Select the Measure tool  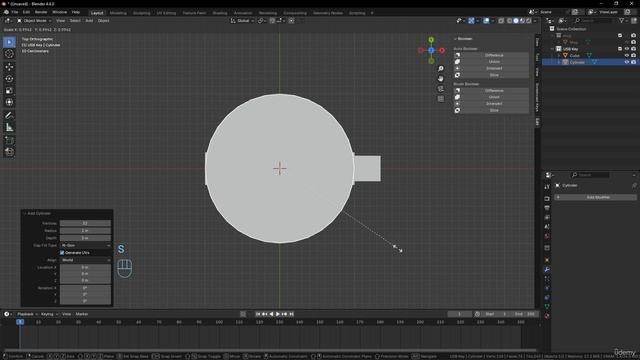[9, 127]
